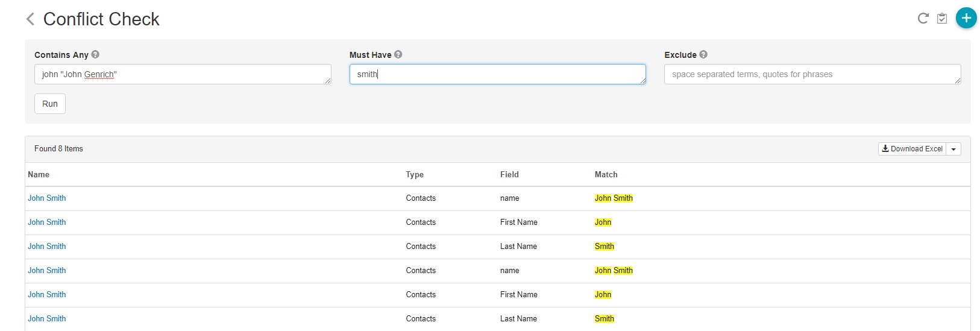The width and height of the screenshot is (980, 331).
Task: Click into the Contains Any field
Action: click(x=183, y=74)
